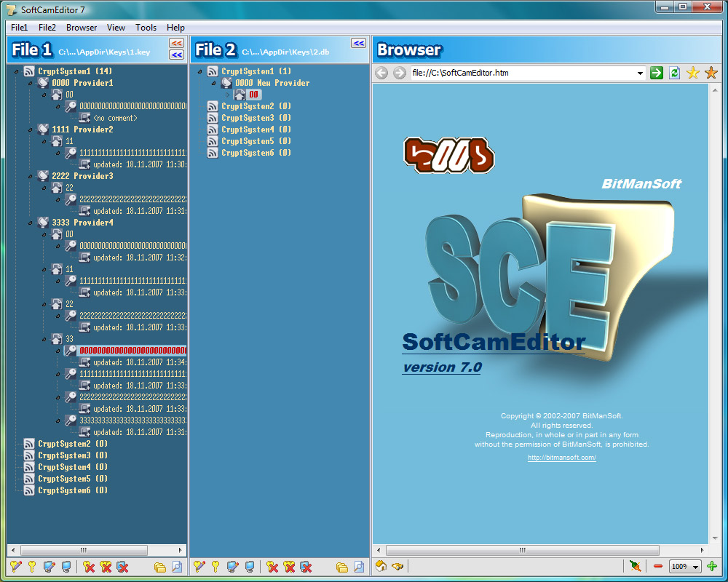Click the single key with red X icon in File 1 toolbar
The height and width of the screenshot is (582, 728).
click(89, 567)
